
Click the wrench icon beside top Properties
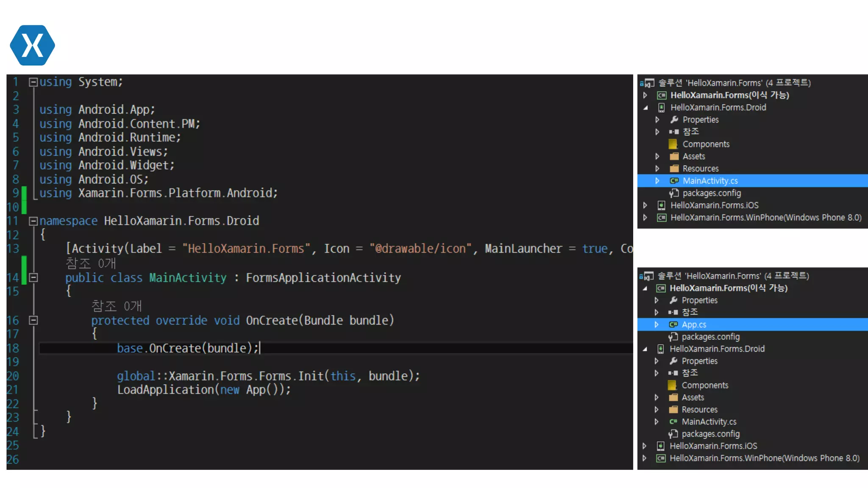coord(674,119)
